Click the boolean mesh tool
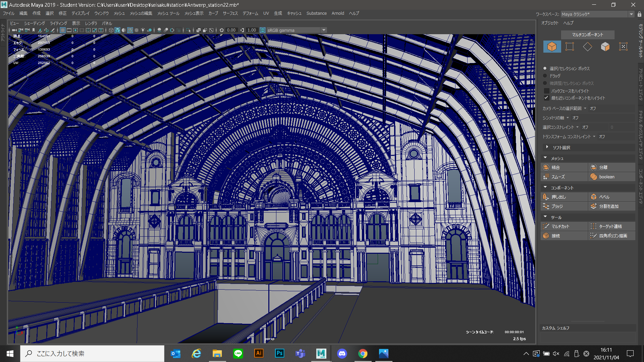The image size is (644, 362). 612,177
